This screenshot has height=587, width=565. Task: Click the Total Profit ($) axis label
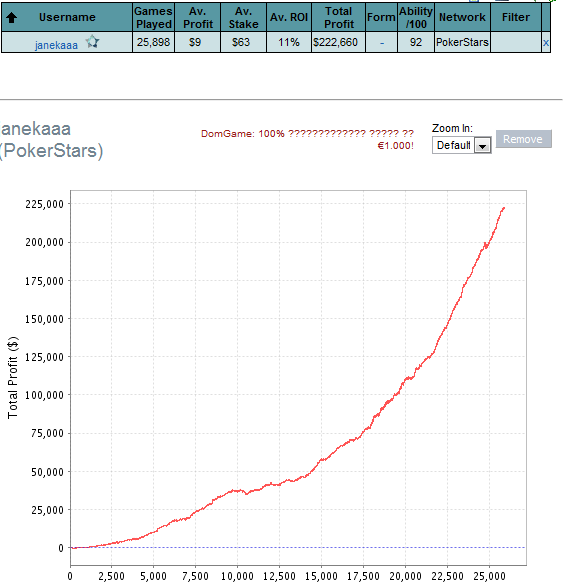point(13,377)
